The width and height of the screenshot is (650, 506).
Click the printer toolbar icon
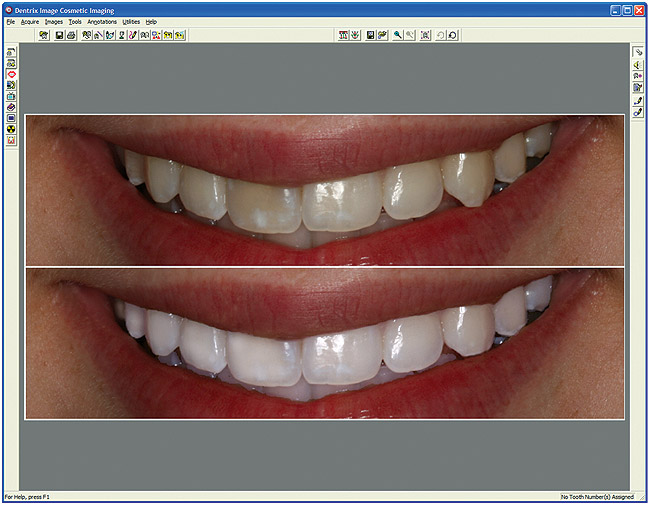point(71,35)
